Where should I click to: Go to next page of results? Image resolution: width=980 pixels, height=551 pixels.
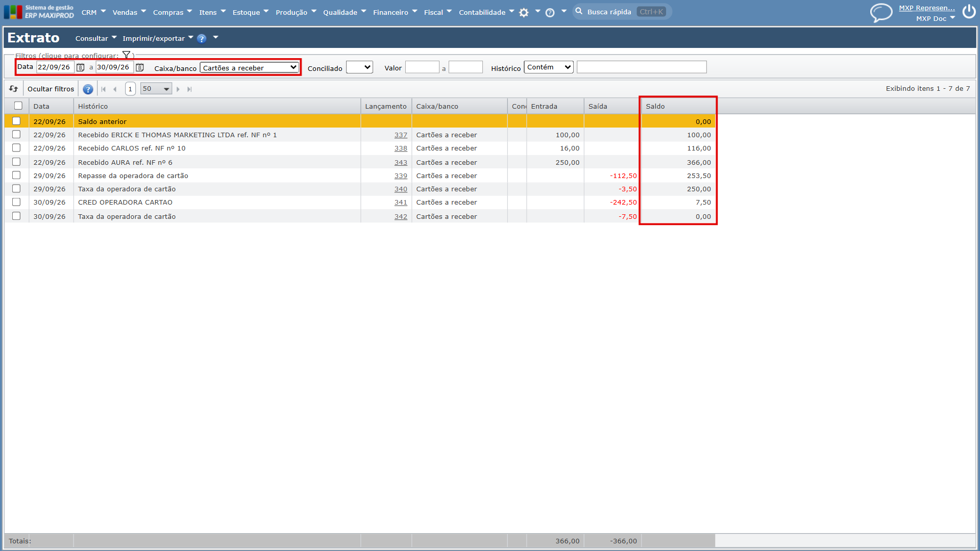tap(178, 89)
